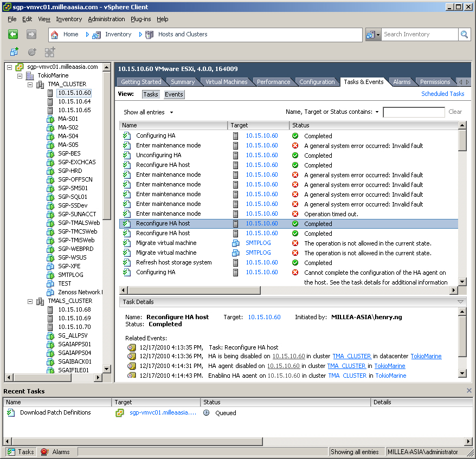The width and height of the screenshot is (476, 459).
Task: Close the Recent Tasks panel
Action: (469, 391)
